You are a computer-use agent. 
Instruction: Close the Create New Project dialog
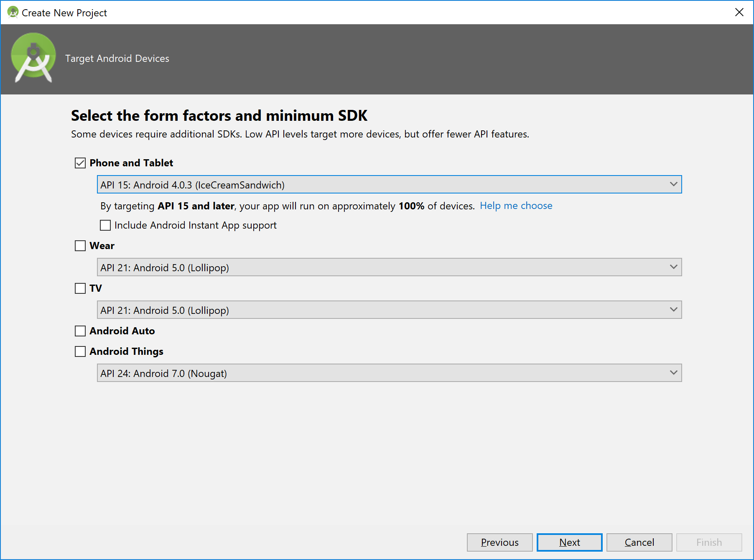click(x=739, y=13)
